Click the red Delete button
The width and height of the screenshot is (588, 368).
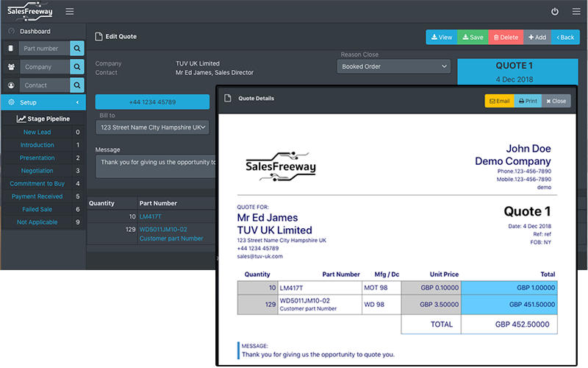point(506,38)
